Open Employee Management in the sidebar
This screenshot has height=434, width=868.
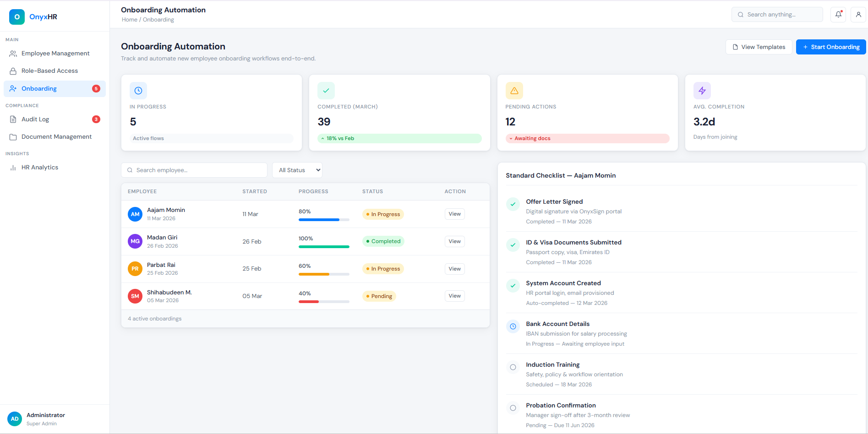pos(55,54)
